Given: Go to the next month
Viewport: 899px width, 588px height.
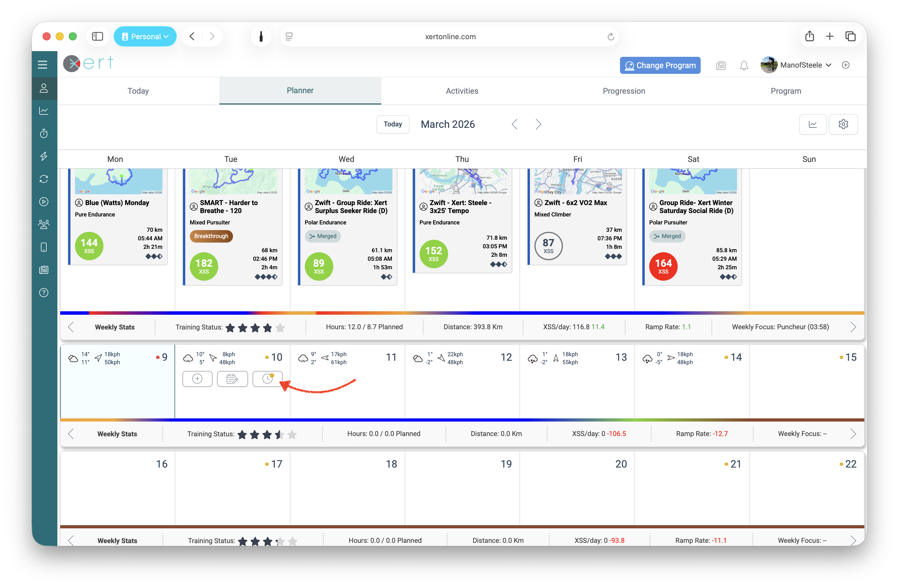Looking at the screenshot, I should 538,124.
